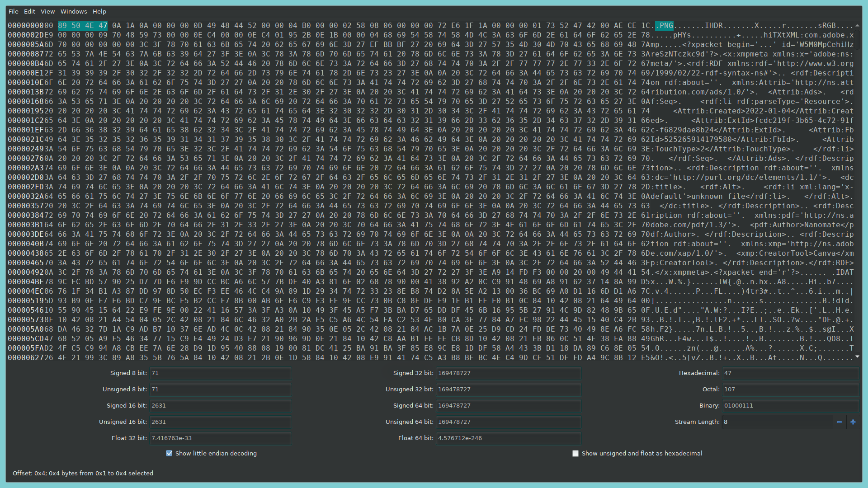Click the Signed 8 bit value field
This screenshot has width=868, height=488.
tap(220, 373)
